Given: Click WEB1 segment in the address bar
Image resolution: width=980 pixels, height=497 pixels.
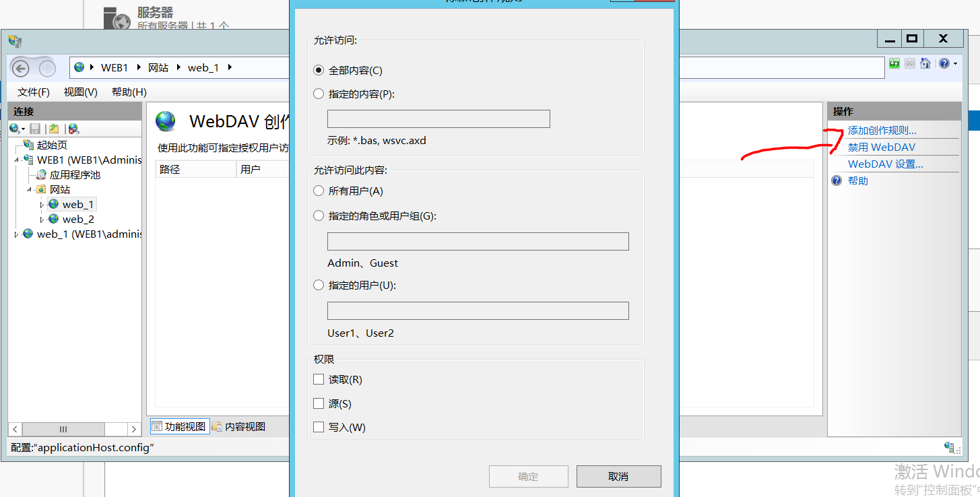Looking at the screenshot, I should point(115,67).
